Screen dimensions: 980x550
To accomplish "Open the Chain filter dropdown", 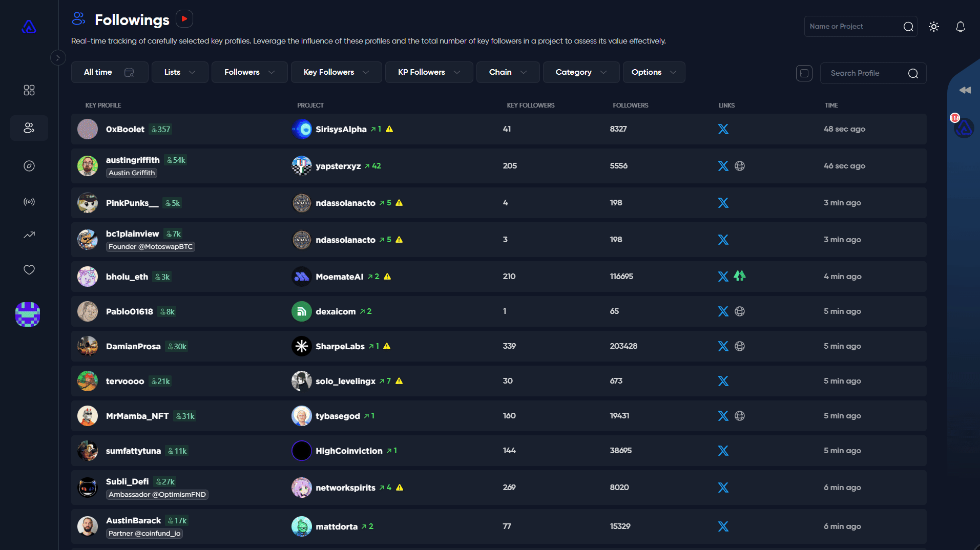I will (507, 72).
